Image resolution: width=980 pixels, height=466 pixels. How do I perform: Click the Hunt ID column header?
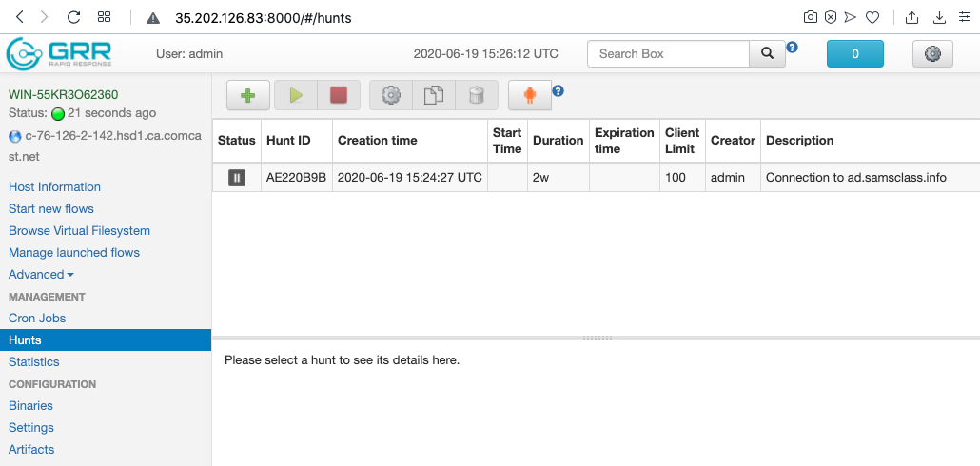pos(297,141)
